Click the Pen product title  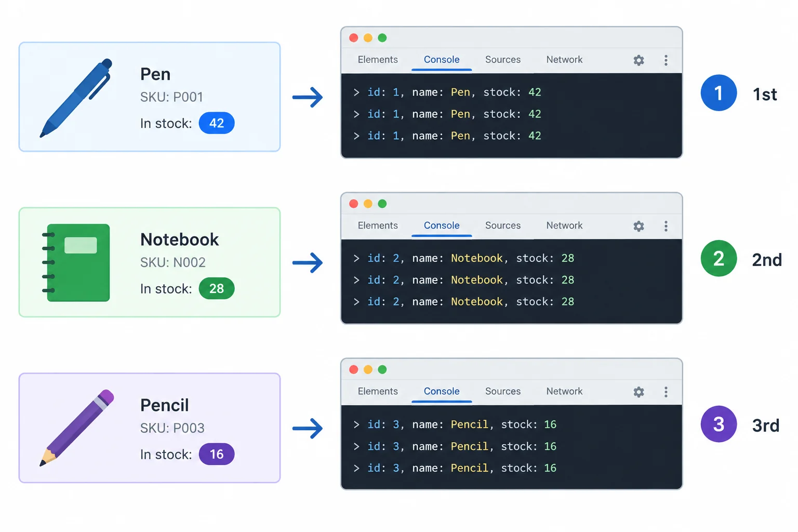coord(155,74)
